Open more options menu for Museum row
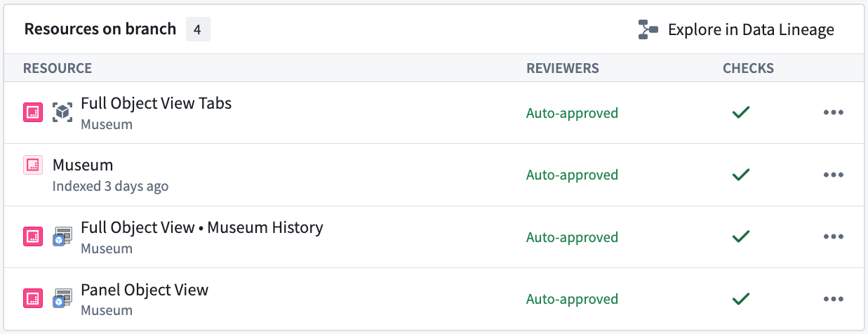Image resolution: width=868 pixels, height=334 pixels. pyautogui.click(x=833, y=175)
